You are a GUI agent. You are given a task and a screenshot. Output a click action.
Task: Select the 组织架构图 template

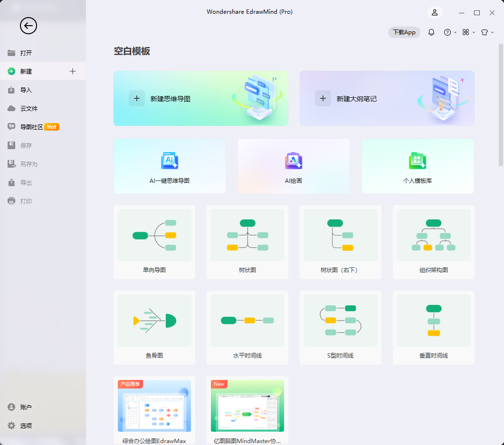[x=434, y=242]
